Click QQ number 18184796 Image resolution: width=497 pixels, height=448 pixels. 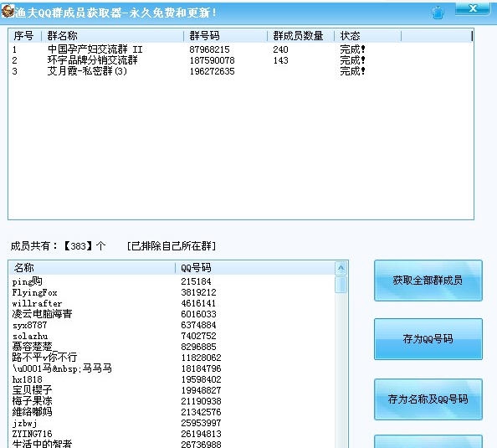(201, 368)
